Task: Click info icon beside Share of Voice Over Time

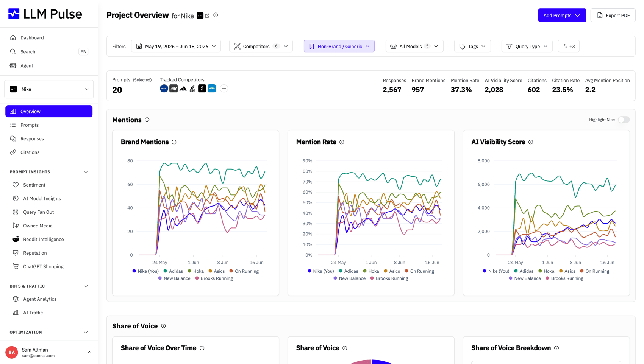Action: click(202, 348)
